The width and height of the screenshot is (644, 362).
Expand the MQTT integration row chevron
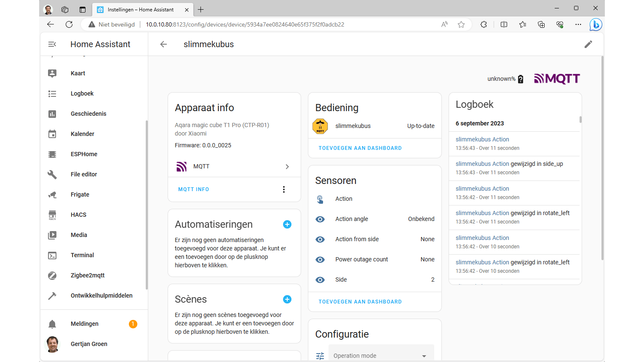point(287,167)
